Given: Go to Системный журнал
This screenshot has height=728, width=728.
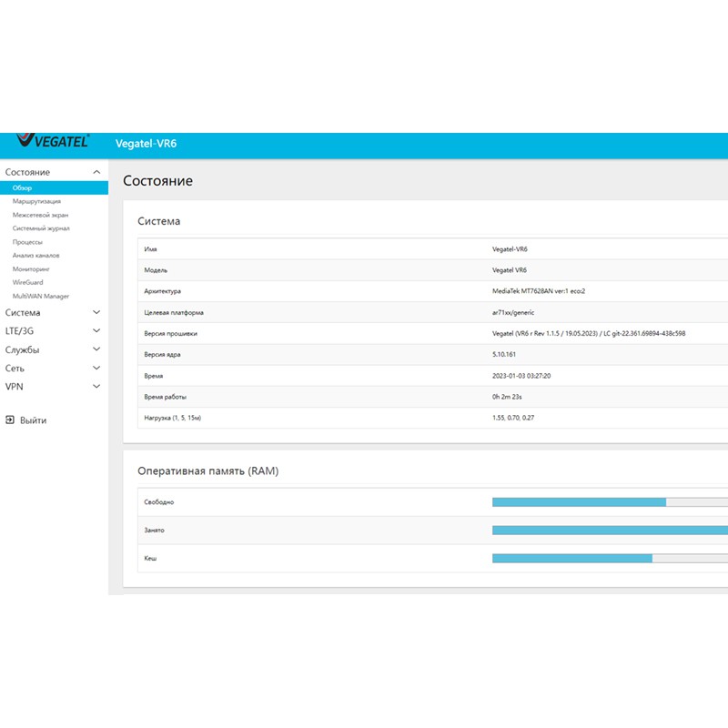Looking at the screenshot, I should 41,228.
